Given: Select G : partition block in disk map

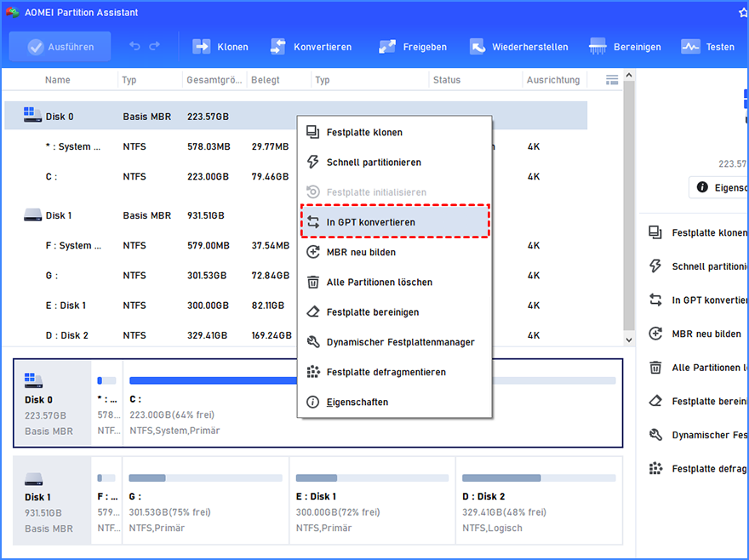Looking at the screenshot, I should 205,500.
